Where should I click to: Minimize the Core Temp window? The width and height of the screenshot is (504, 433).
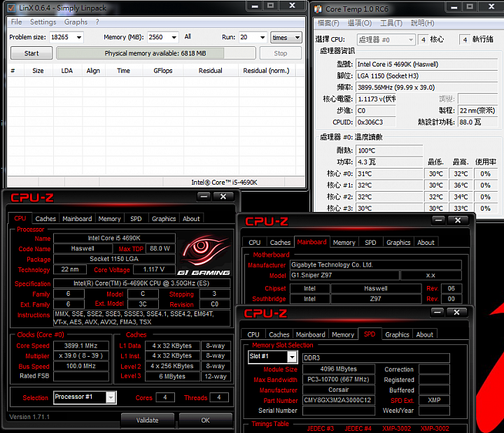(x=454, y=7)
